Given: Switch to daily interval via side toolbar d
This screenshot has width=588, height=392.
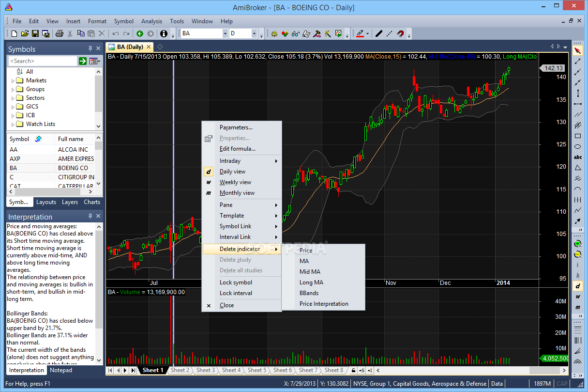Looking at the screenshot, I should tap(577, 286).
